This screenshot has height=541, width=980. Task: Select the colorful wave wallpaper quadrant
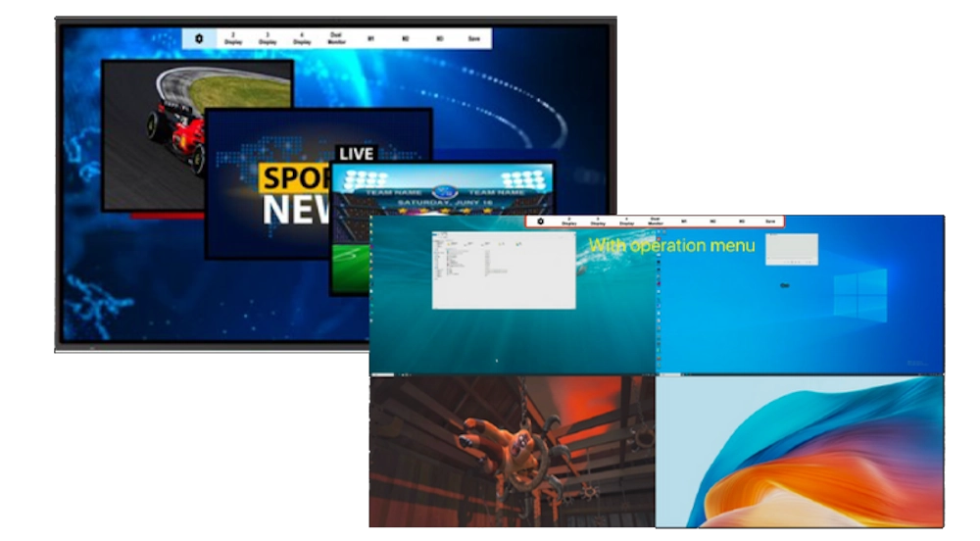point(800,452)
